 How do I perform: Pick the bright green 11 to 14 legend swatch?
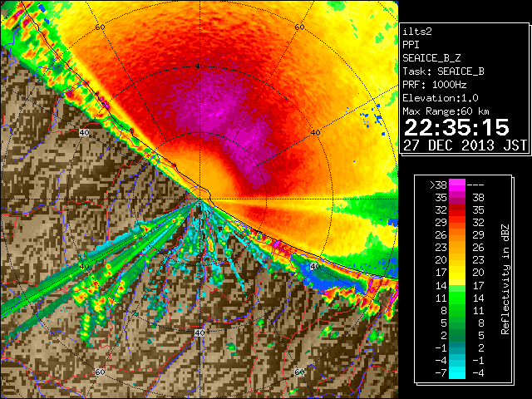pos(457,298)
